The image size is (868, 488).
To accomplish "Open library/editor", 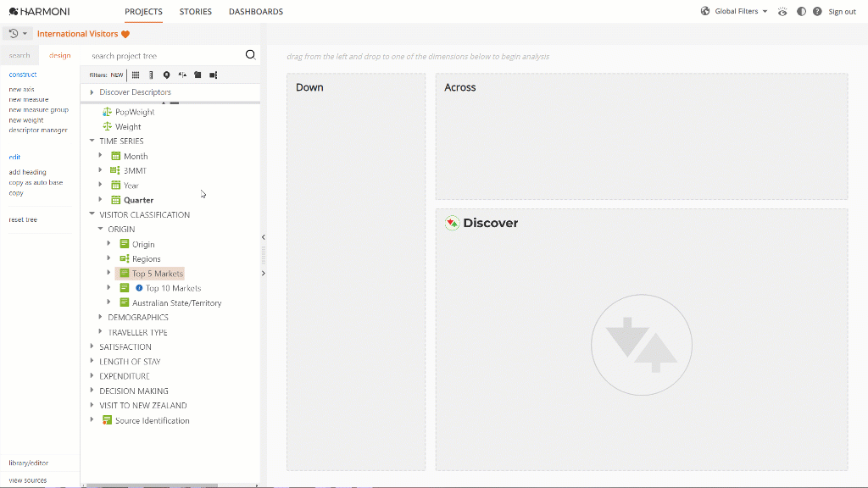I will 28,463.
